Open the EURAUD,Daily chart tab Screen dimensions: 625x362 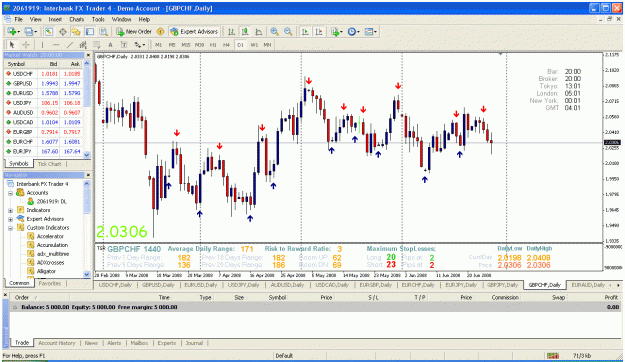pos(588,285)
